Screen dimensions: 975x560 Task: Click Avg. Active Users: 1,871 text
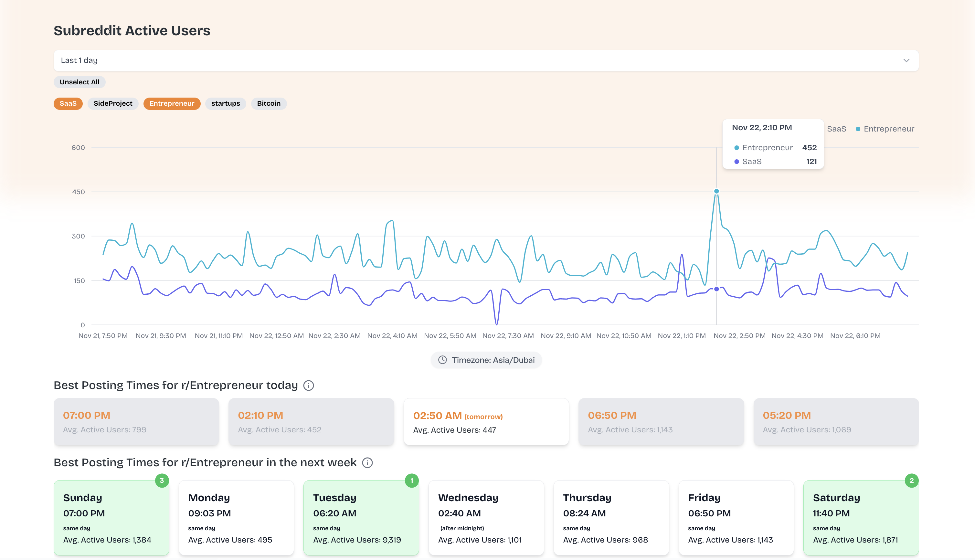pos(855,540)
